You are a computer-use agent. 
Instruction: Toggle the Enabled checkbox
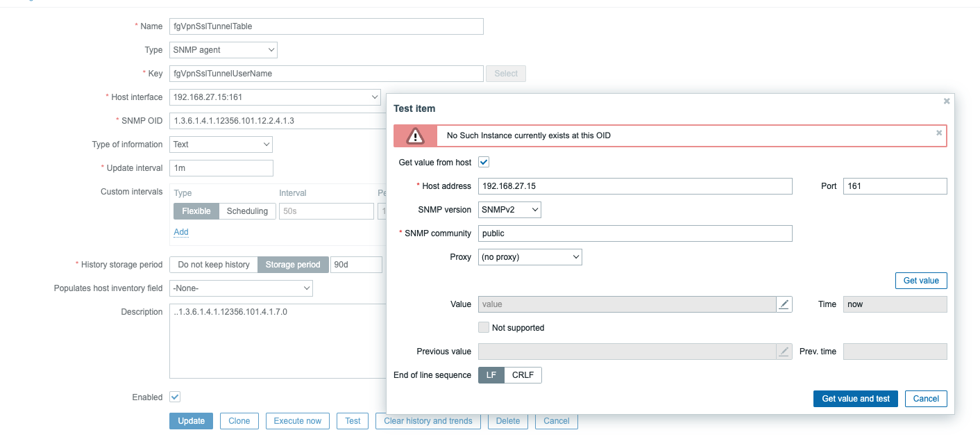point(175,397)
